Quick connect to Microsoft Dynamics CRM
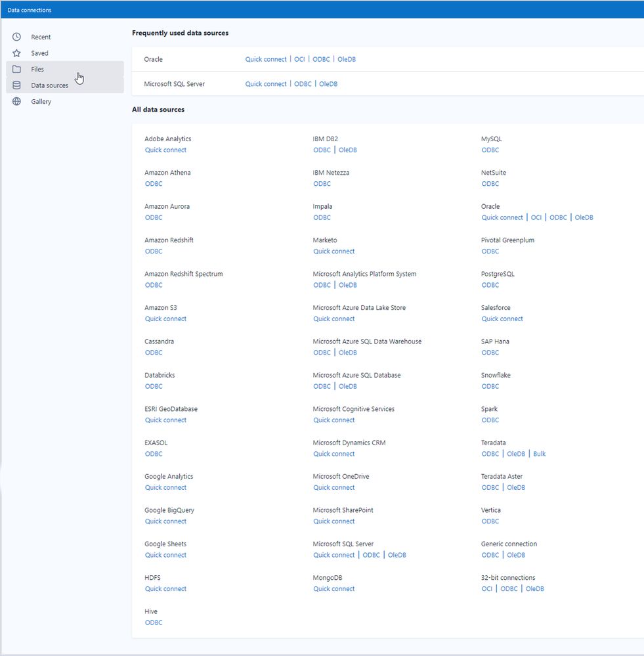644x656 pixels. [x=333, y=454]
